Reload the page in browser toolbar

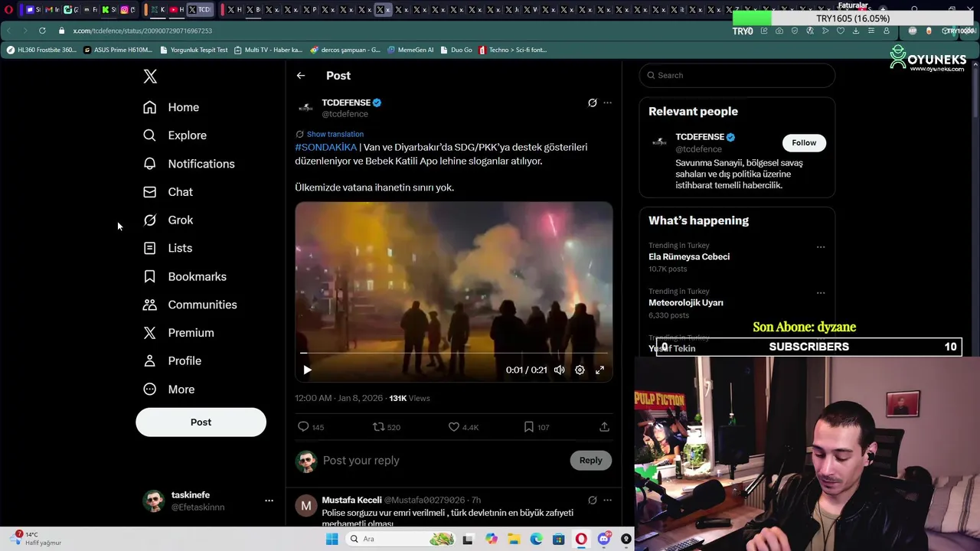pyautogui.click(x=42, y=31)
